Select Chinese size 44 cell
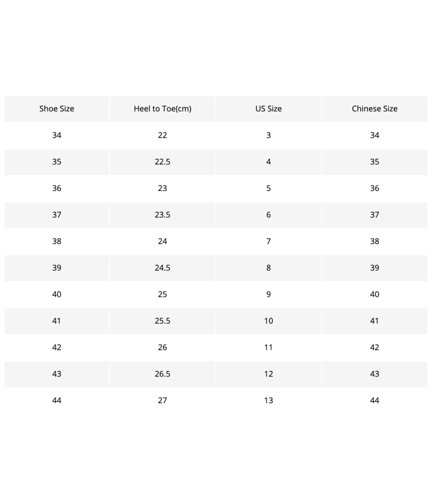 tap(375, 400)
